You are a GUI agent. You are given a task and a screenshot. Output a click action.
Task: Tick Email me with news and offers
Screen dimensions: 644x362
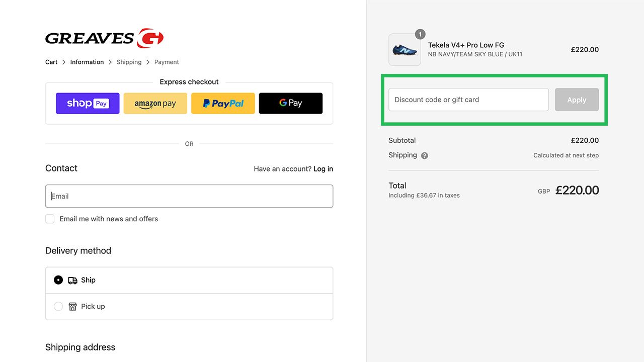(50, 219)
